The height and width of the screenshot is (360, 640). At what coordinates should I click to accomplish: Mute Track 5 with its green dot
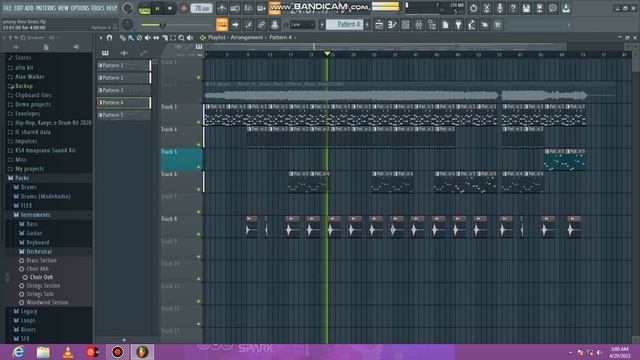click(x=199, y=167)
